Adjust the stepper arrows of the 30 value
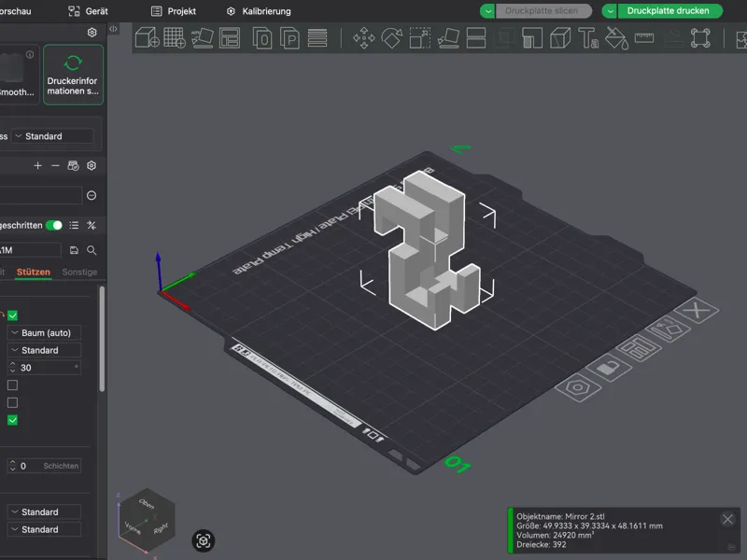Image resolution: width=747 pixels, height=560 pixels. [13, 367]
